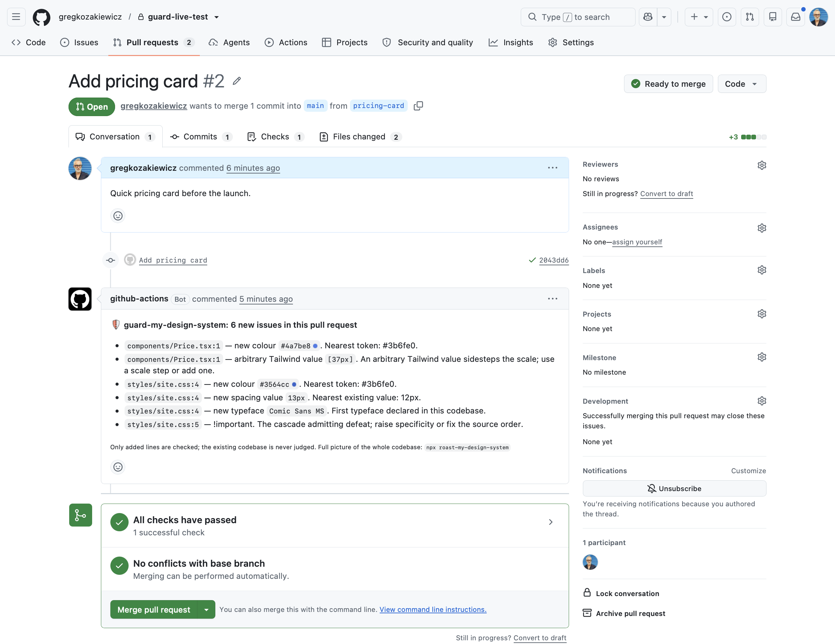Click the #3564cc colour swatch dot
This screenshot has width=835, height=644.
pyautogui.click(x=294, y=384)
